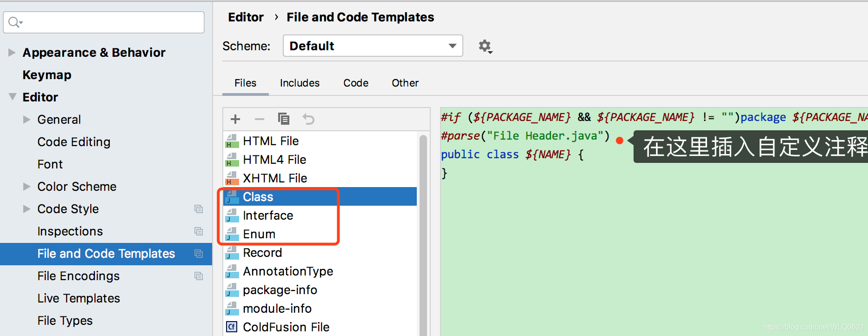
Task: Open the Code Editing settings
Action: coord(74,142)
